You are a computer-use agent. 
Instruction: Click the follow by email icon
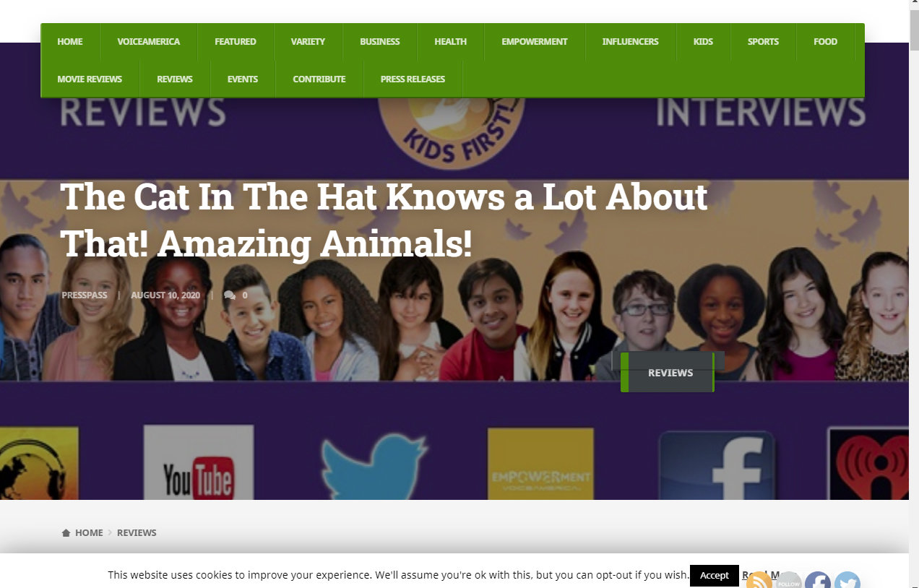(788, 580)
